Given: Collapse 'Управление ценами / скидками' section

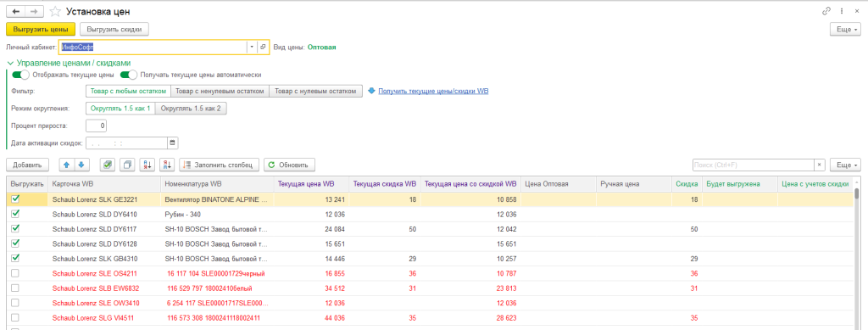Looking at the screenshot, I should pos(10,63).
